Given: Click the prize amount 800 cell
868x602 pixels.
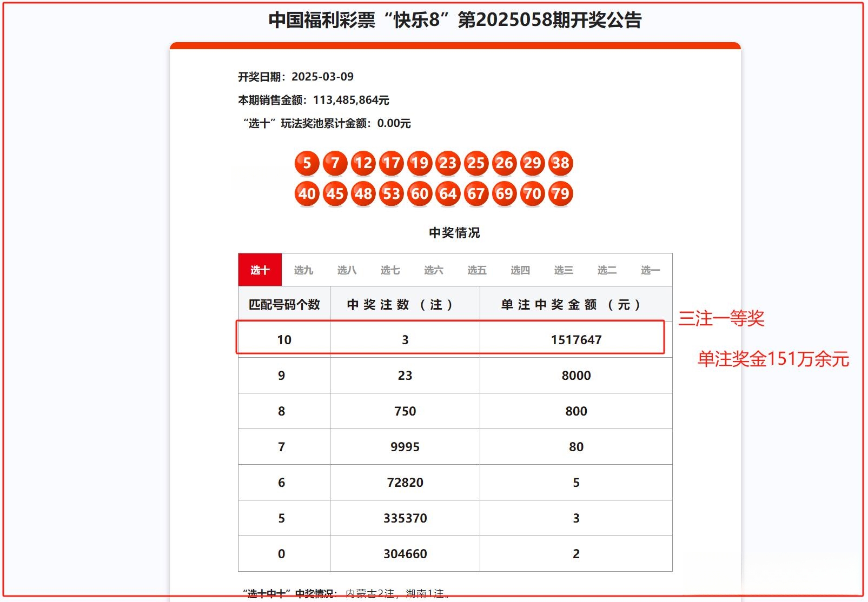Looking at the screenshot, I should pyautogui.click(x=576, y=411).
